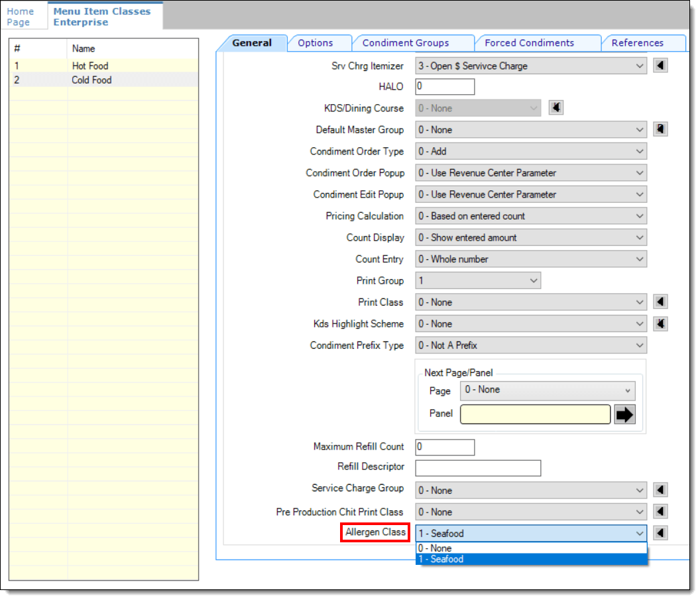Open the Next Page/Panel Page dropdown
The image size is (700, 600).
tap(548, 390)
